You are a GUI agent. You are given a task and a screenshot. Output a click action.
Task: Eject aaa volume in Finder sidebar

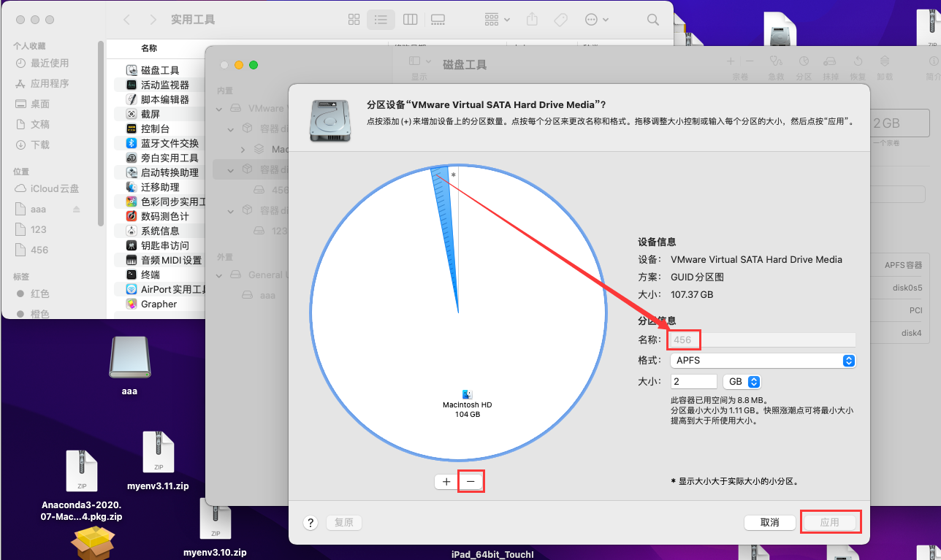76,209
